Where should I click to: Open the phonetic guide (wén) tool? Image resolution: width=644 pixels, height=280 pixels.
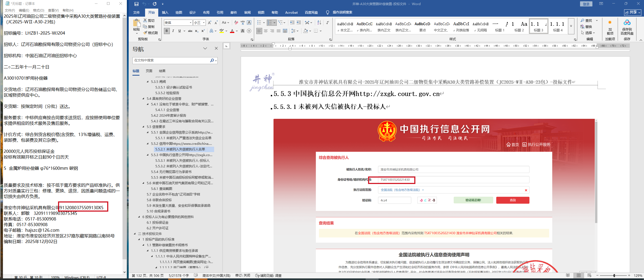(x=243, y=23)
